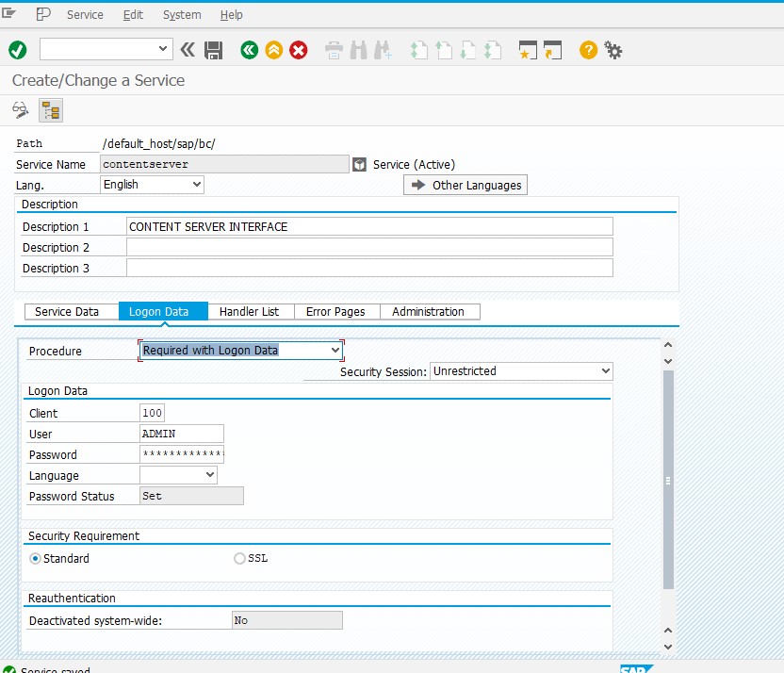Click the Client input field
This screenshot has width=784, height=673.
coord(152,413)
